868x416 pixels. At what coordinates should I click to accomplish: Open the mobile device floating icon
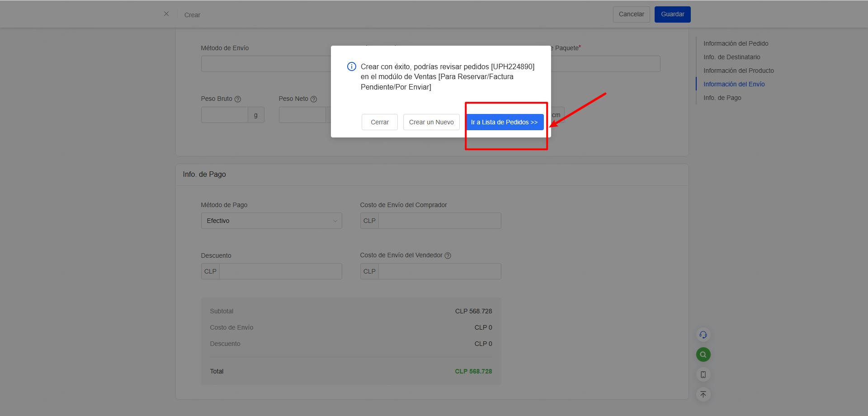[x=703, y=374]
